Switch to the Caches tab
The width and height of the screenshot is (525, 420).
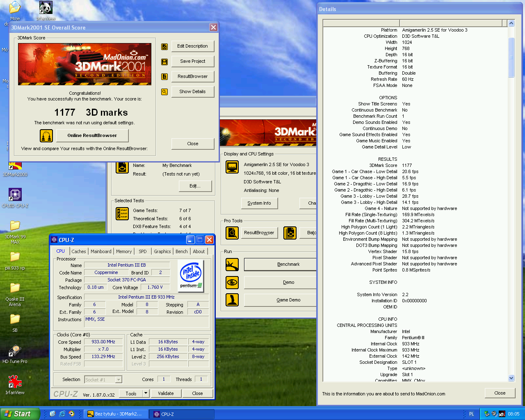tap(79, 252)
